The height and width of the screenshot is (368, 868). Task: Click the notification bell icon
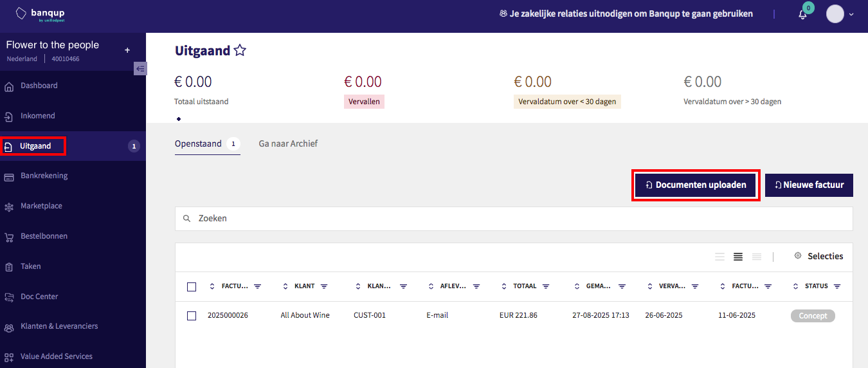pos(802,15)
